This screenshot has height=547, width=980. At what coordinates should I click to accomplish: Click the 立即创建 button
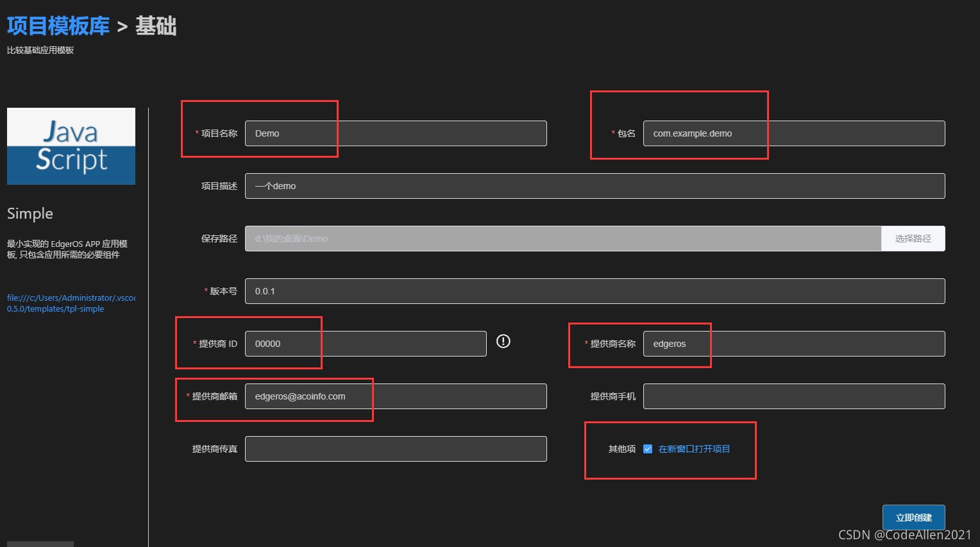point(913,518)
